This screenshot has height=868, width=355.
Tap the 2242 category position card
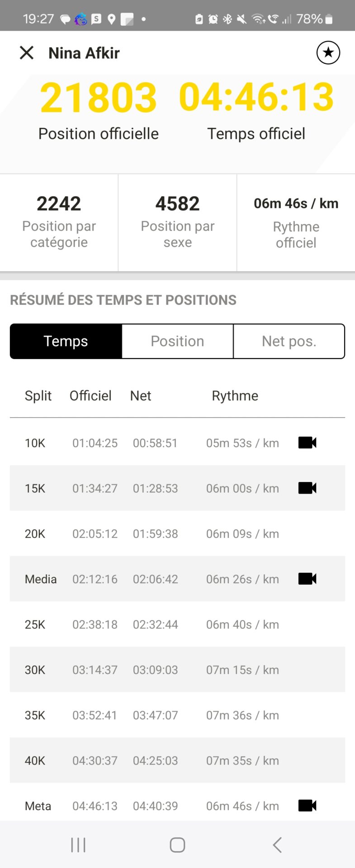(x=59, y=222)
